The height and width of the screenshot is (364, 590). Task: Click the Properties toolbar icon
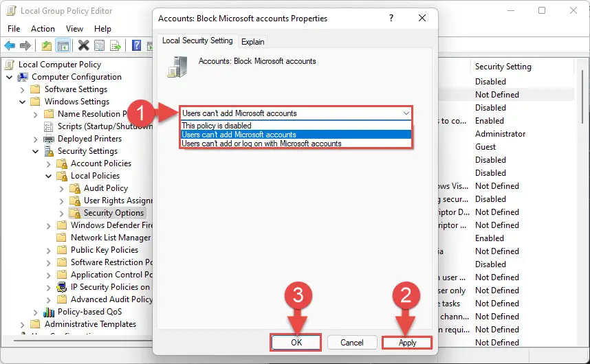pos(99,46)
